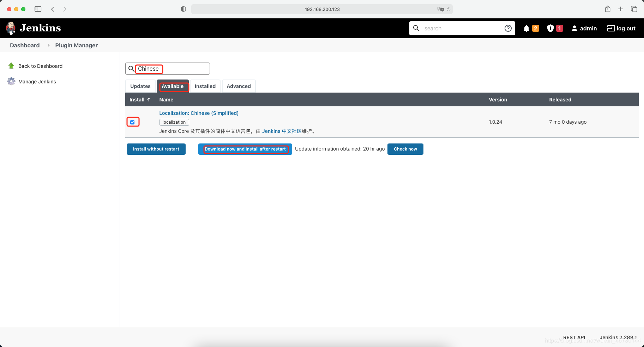Image resolution: width=644 pixels, height=347 pixels.
Task: Click version 1.0.24 cell
Action: coord(495,122)
